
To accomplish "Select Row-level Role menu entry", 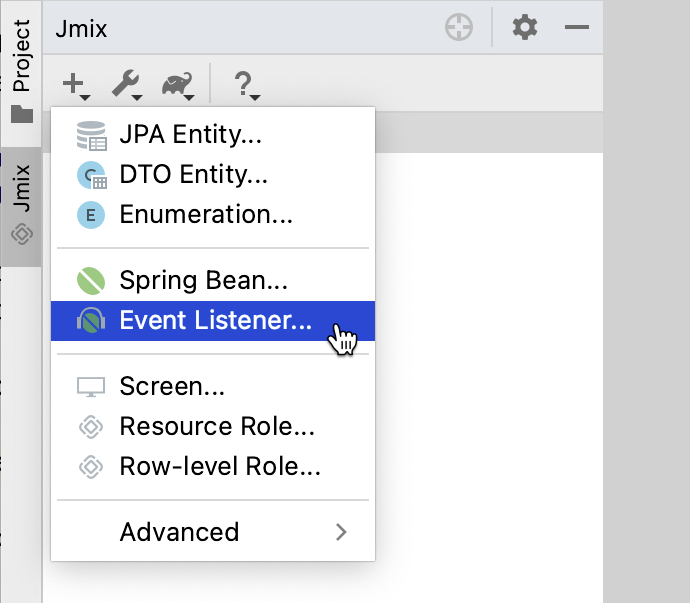I will (x=220, y=466).
